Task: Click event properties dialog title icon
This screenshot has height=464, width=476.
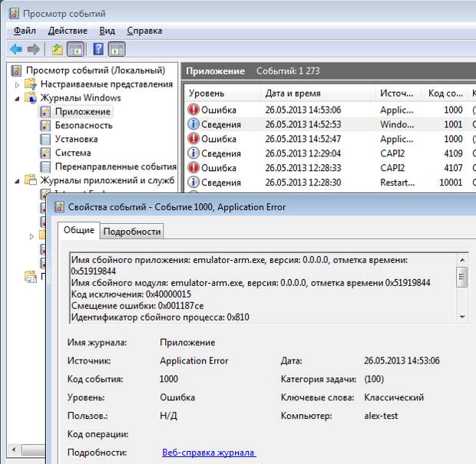Action: (60, 207)
